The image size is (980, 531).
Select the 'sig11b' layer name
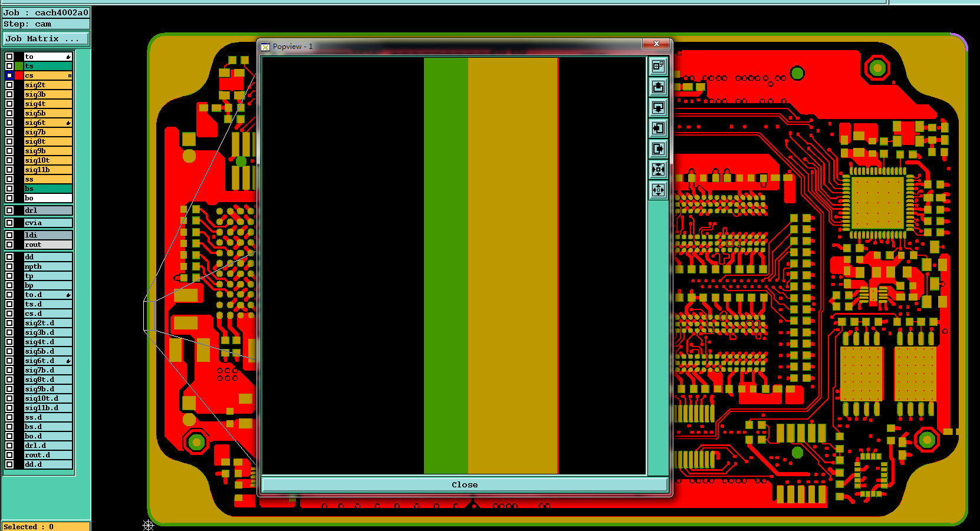point(48,170)
